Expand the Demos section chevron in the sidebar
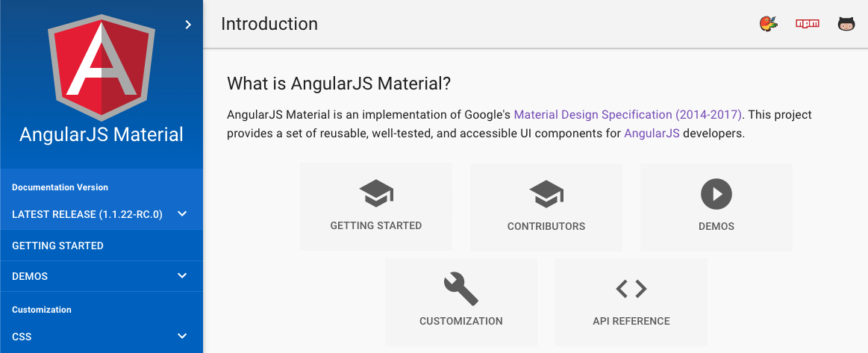The width and height of the screenshot is (868, 353). pyautogui.click(x=182, y=275)
